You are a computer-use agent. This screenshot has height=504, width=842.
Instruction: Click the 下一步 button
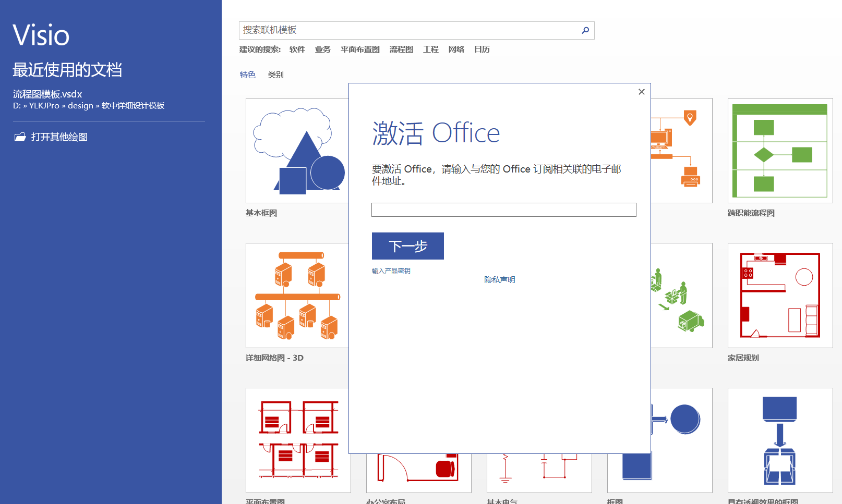coord(408,246)
